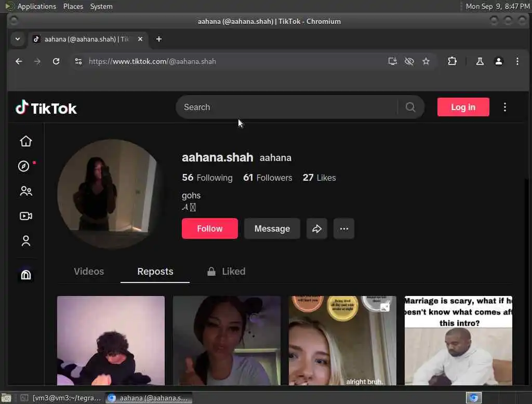Image resolution: width=532 pixels, height=404 pixels.
Task: Open the three-dot menu beside Log in
Action: (505, 107)
